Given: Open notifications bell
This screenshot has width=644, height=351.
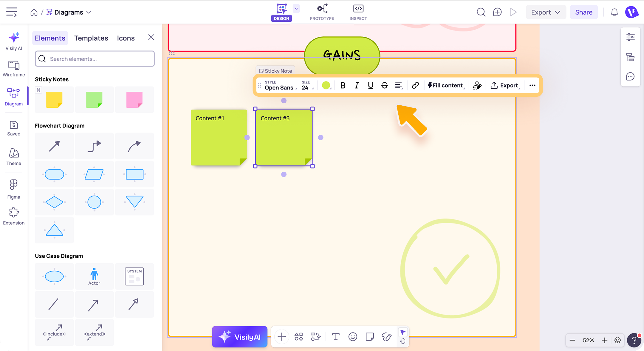Looking at the screenshot, I should pyautogui.click(x=614, y=12).
